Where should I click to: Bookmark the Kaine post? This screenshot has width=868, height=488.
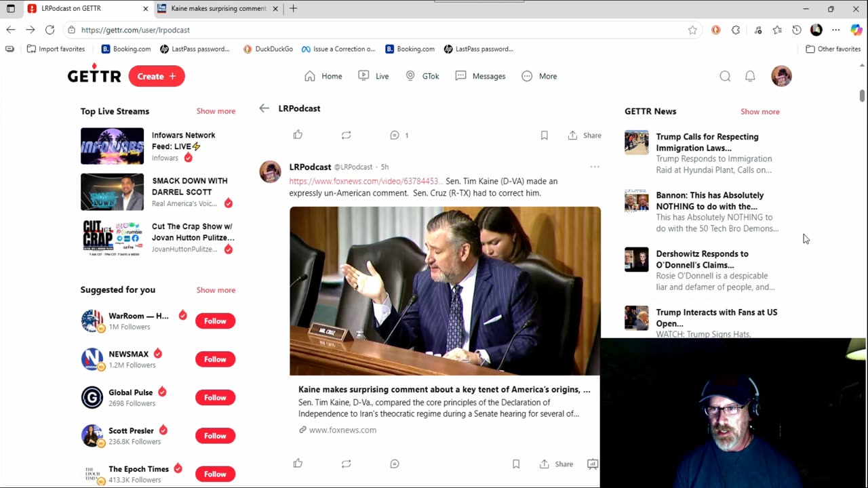click(x=516, y=464)
